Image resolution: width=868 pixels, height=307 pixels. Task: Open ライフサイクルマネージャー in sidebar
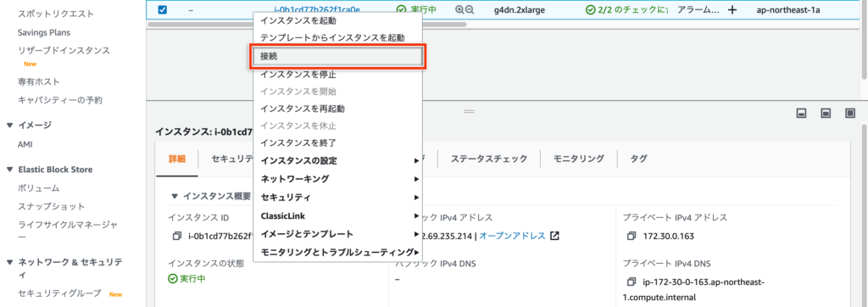[x=68, y=231]
